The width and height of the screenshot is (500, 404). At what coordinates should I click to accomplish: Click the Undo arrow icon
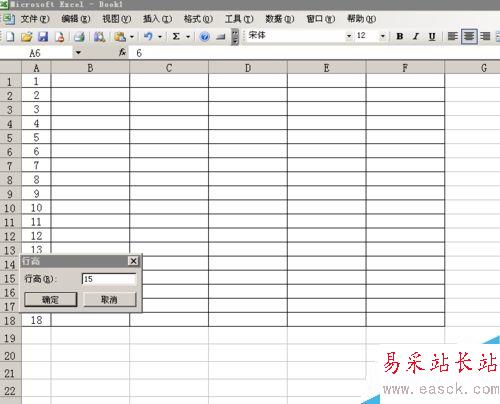tap(148, 36)
